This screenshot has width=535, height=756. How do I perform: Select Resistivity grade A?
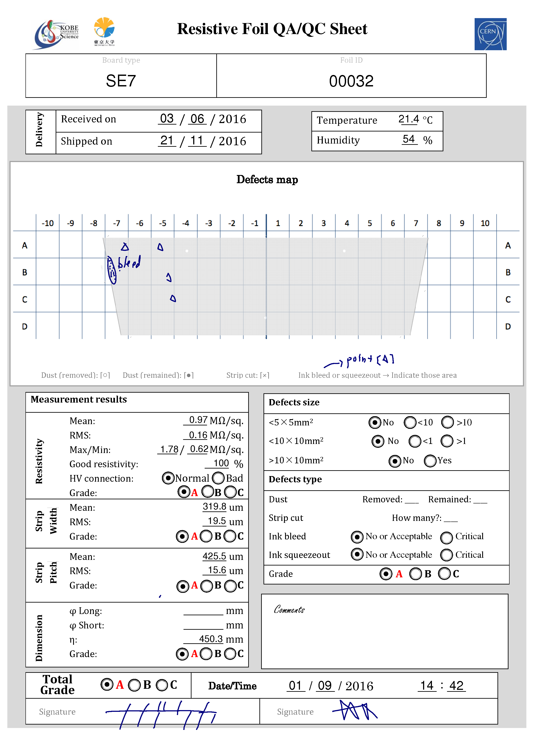(184, 492)
